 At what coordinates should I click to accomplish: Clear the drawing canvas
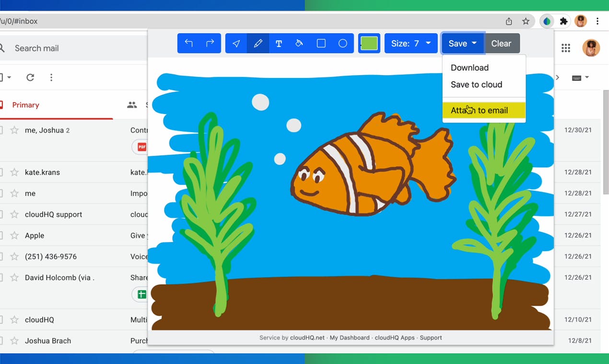click(x=502, y=43)
